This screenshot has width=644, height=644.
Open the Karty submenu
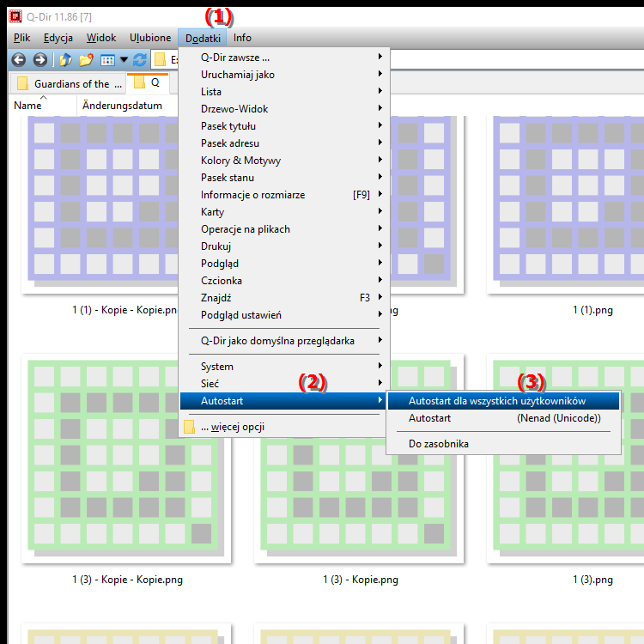point(284,212)
